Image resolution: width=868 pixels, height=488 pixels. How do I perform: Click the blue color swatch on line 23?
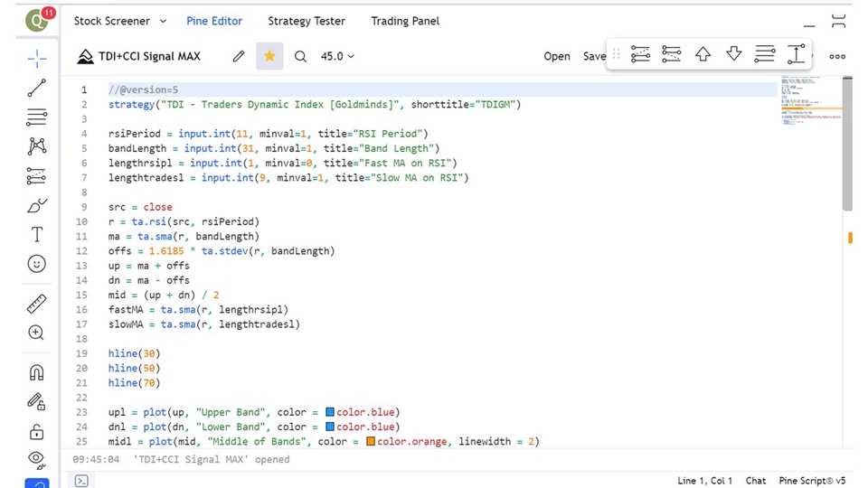pyautogui.click(x=330, y=412)
